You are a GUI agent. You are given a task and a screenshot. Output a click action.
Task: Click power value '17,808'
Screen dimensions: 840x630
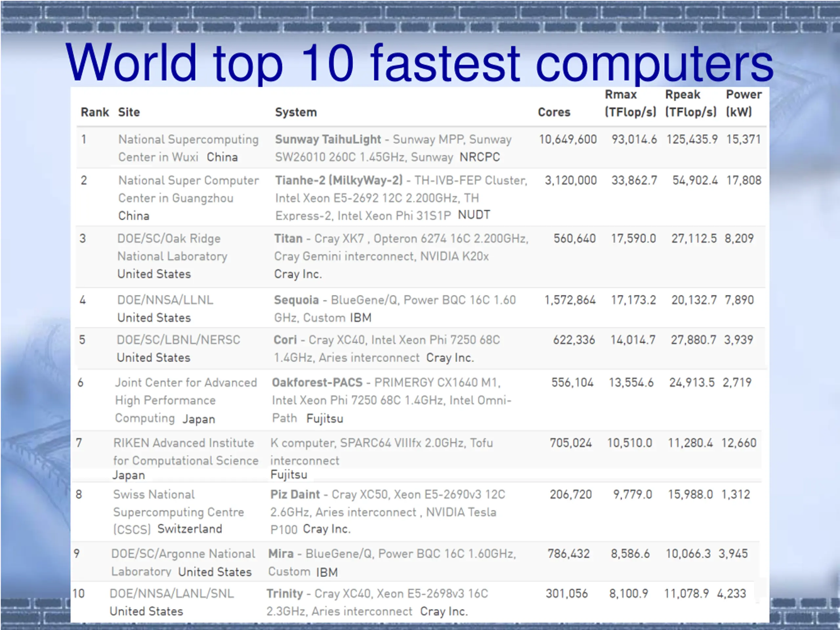pyautogui.click(x=744, y=180)
